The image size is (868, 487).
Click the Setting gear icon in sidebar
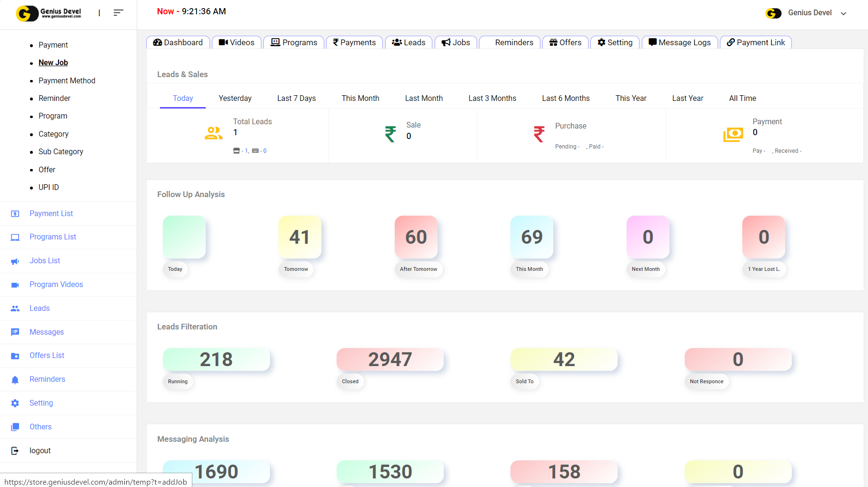[x=15, y=403]
